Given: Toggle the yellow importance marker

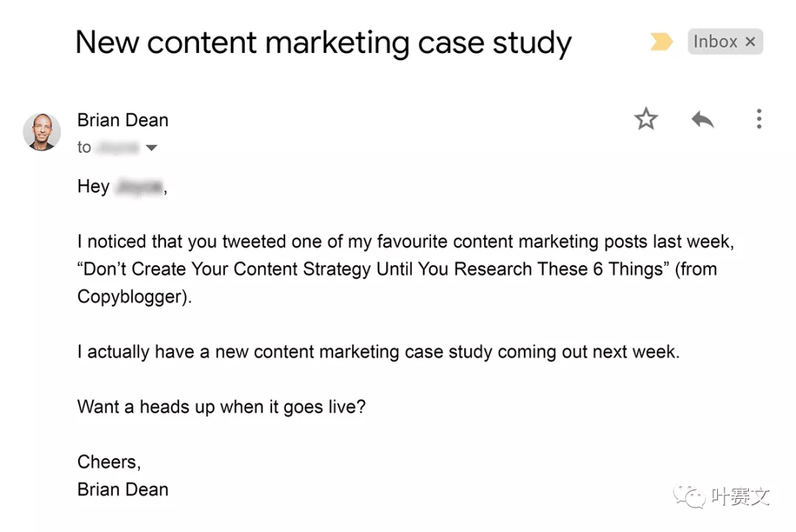Looking at the screenshot, I should pos(661,43).
